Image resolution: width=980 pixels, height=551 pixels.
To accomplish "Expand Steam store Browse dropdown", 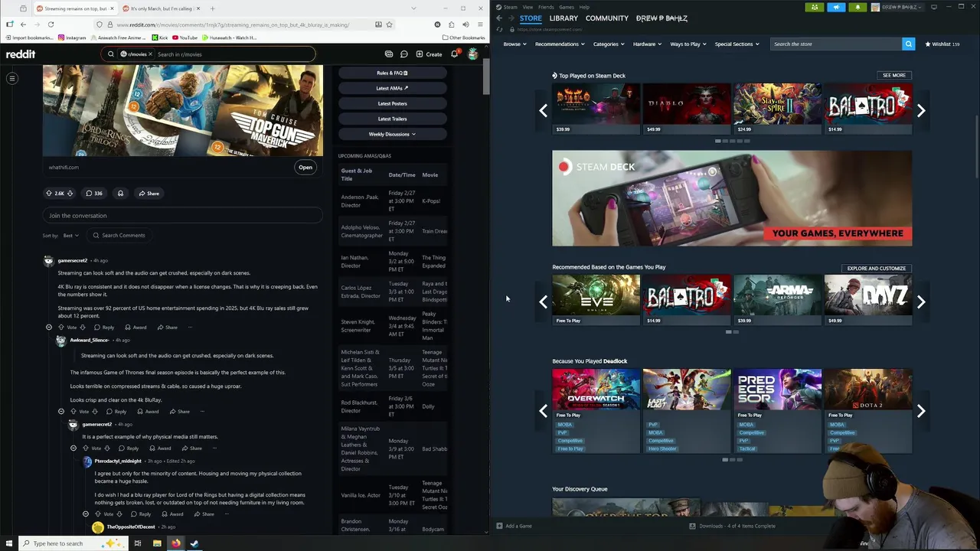I will coord(514,44).
